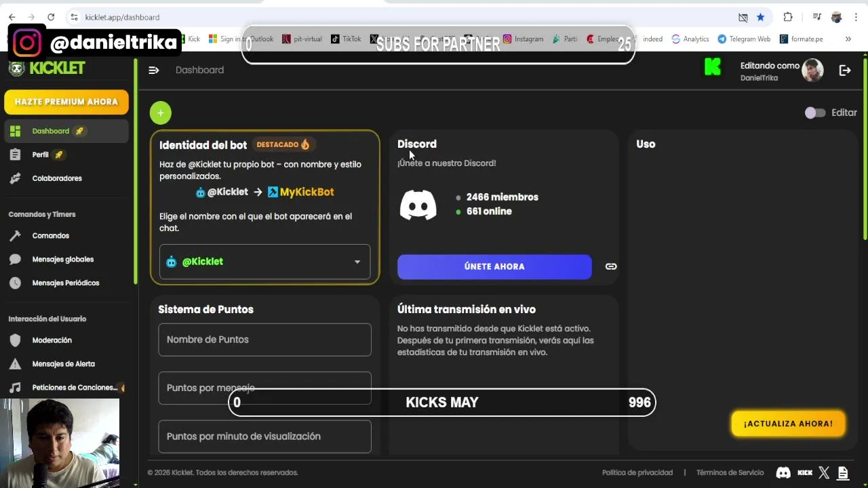Click the Colaboradores icon in the sidebar
Image resolution: width=868 pixels, height=488 pixels.
point(15,178)
